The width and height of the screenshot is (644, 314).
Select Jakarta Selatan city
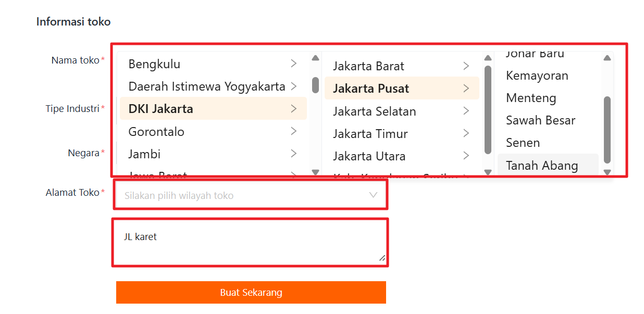click(375, 111)
